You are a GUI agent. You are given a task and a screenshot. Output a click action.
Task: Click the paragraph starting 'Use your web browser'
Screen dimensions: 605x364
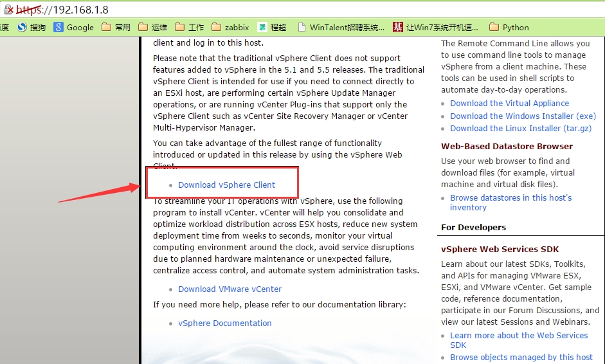tap(508, 172)
